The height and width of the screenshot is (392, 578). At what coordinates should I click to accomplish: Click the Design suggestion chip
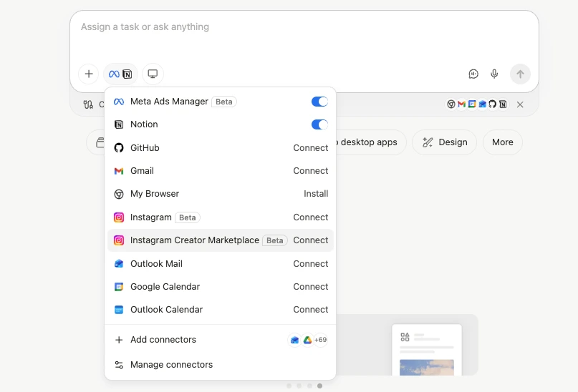444,142
